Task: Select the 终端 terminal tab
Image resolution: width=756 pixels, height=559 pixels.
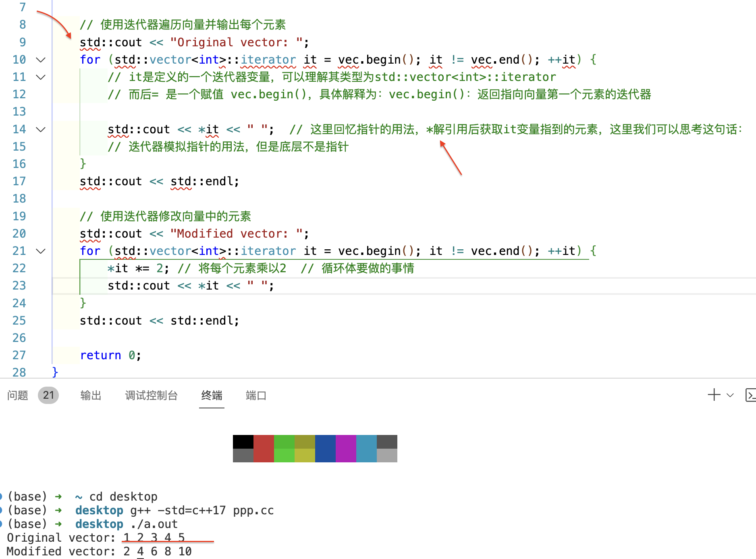Action: click(x=212, y=395)
